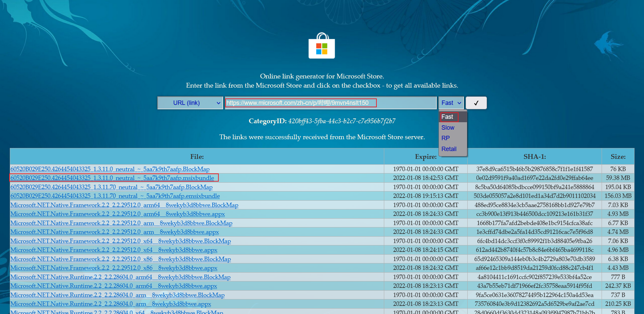Download 1.3.11.0 neutral BlockMap file
644x314 pixels.
point(110,169)
